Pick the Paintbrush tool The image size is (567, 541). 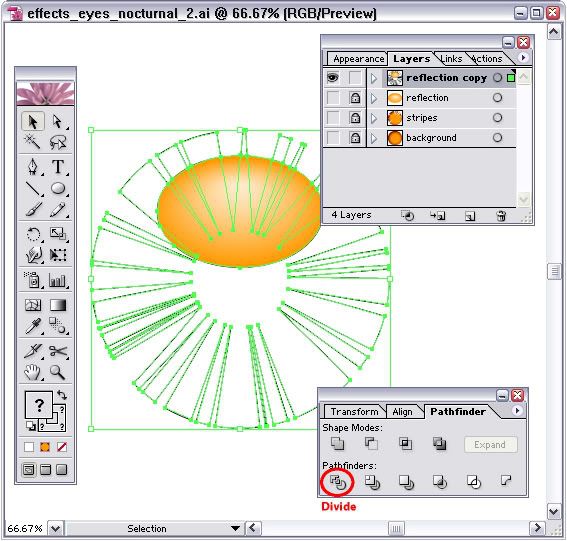tap(33, 209)
